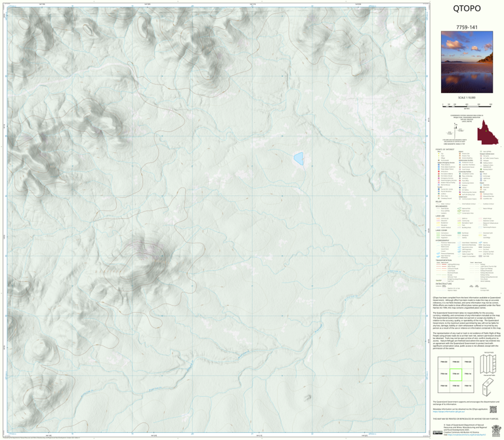Click the QTOPO title heading
Screen dimensions: 504x440
[x=467, y=9]
